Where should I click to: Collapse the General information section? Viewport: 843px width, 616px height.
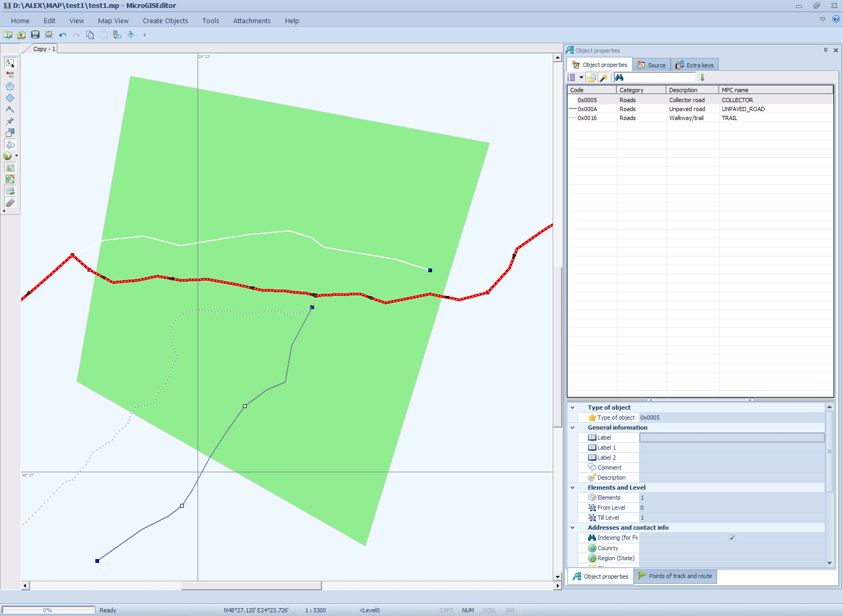pyautogui.click(x=573, y=428)
